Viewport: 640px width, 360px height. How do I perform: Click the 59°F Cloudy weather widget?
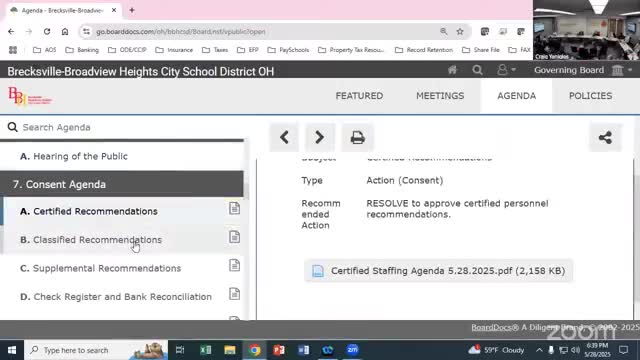tap(496, 350)
